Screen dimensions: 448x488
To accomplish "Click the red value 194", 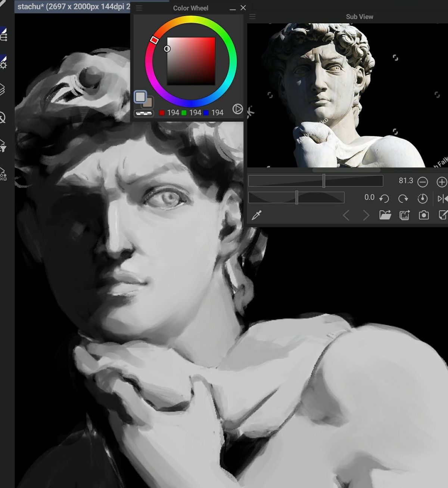I will click(173, 112).
